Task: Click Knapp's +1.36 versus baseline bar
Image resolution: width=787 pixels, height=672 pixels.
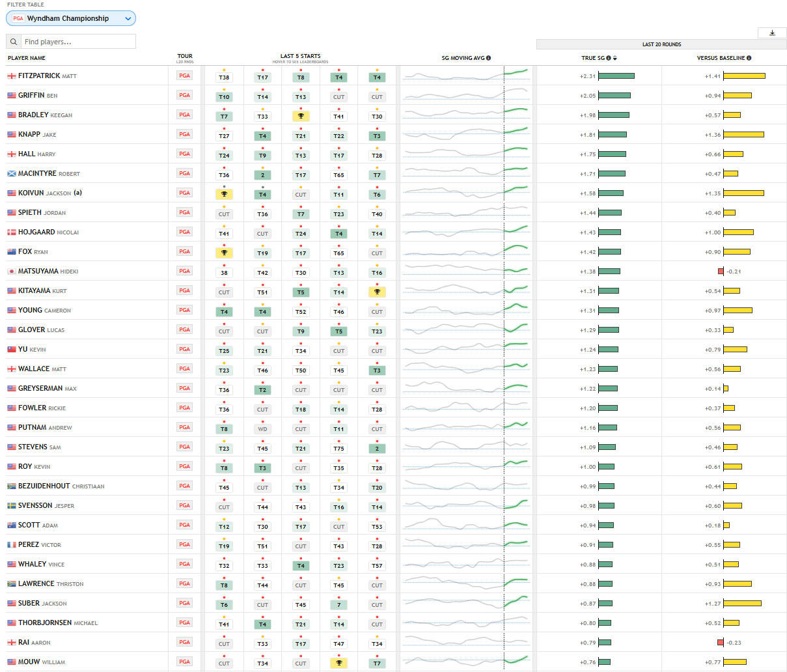Action: 743,135
